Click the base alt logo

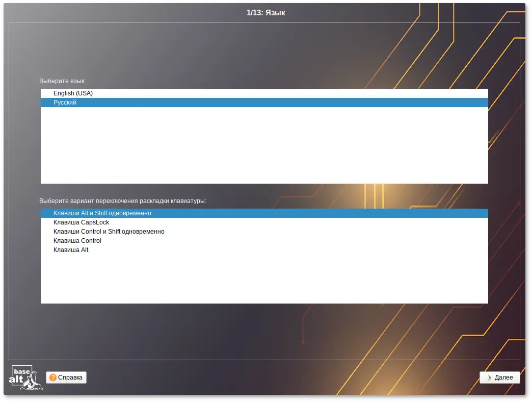25,378
